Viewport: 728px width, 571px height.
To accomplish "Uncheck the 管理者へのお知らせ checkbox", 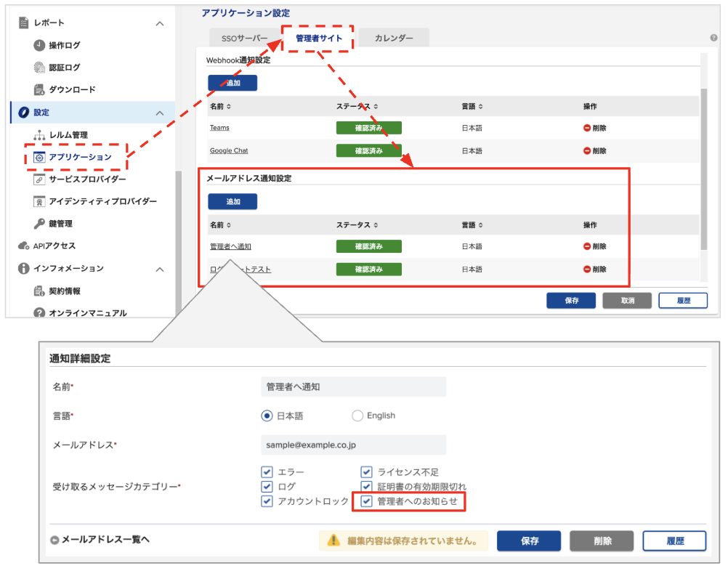I will pyautogui.click(x=366, y=501).
